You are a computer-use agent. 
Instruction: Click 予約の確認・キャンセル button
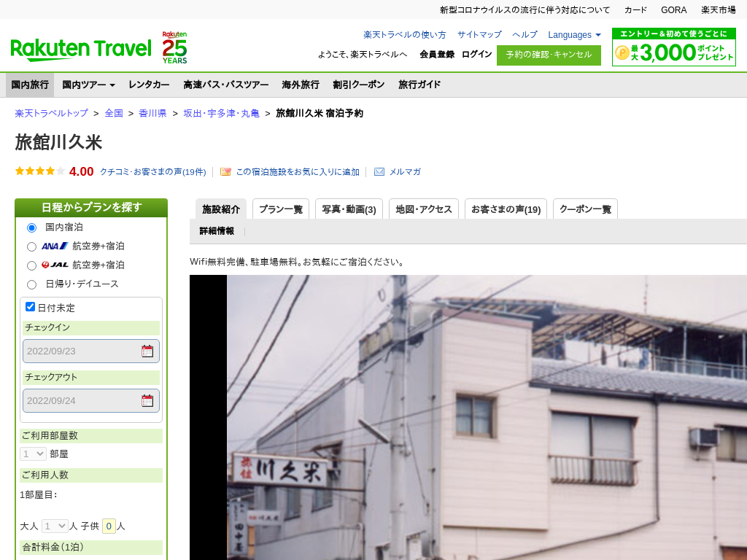pyautogui.click(x=549, y=55)
